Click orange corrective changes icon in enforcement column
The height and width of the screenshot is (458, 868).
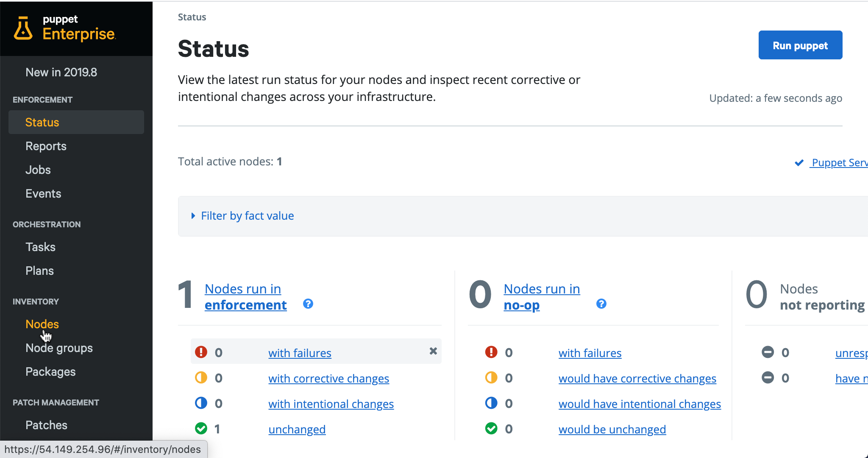[x=201, y=377]
